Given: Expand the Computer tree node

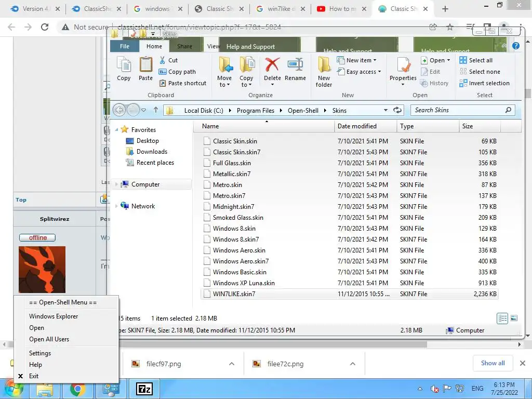Looking at the screenshot, I should 116,184.
